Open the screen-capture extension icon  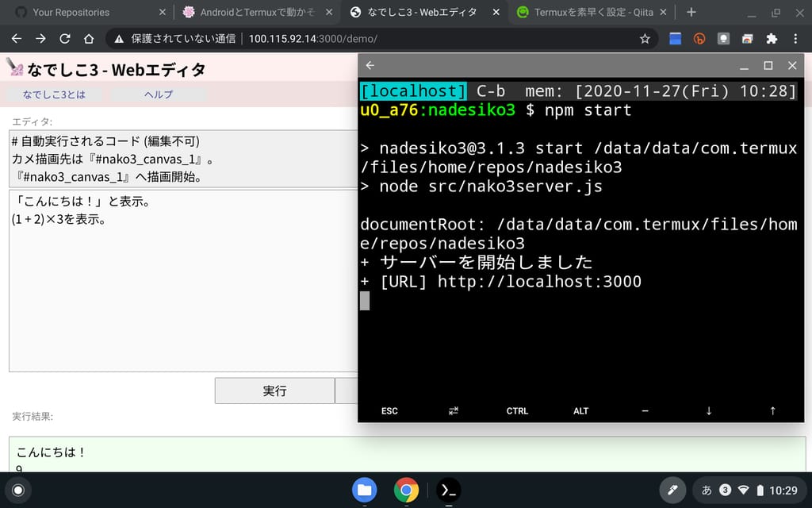point(722,38)
